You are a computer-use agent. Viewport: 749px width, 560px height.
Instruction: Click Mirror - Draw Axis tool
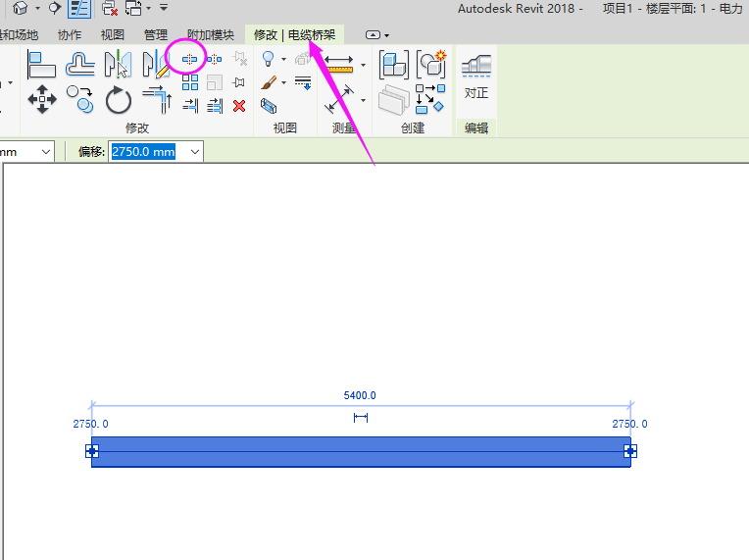click(156, 65)
